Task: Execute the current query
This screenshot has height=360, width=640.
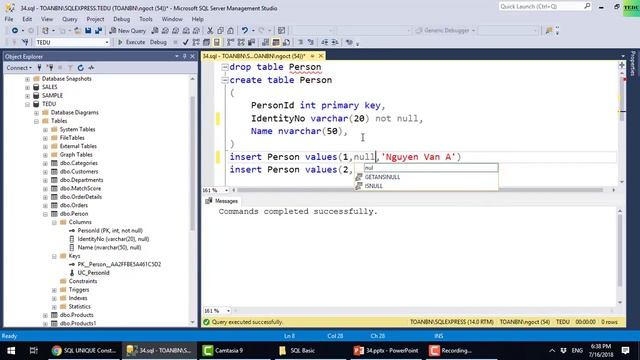Action: click(131, 42)
